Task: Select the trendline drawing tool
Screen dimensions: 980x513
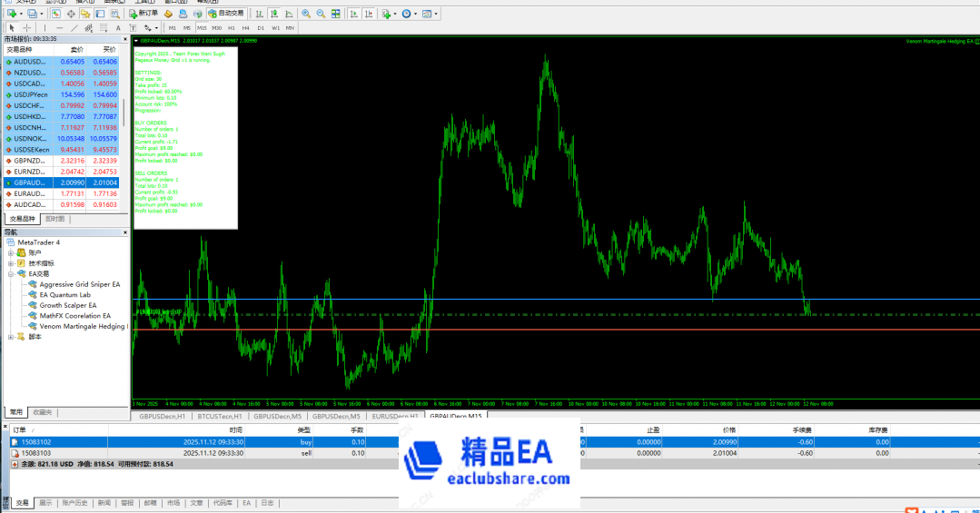Action: 73,28
